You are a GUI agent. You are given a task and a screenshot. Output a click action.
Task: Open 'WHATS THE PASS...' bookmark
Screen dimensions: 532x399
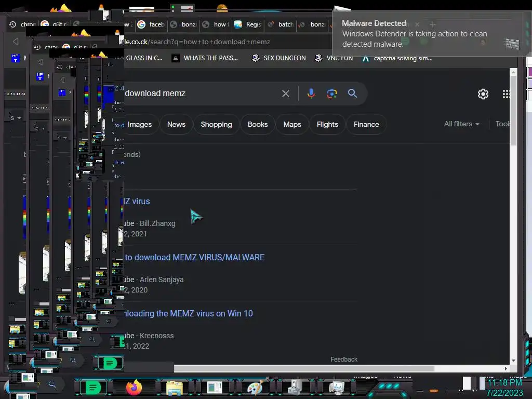click(205, 58)
